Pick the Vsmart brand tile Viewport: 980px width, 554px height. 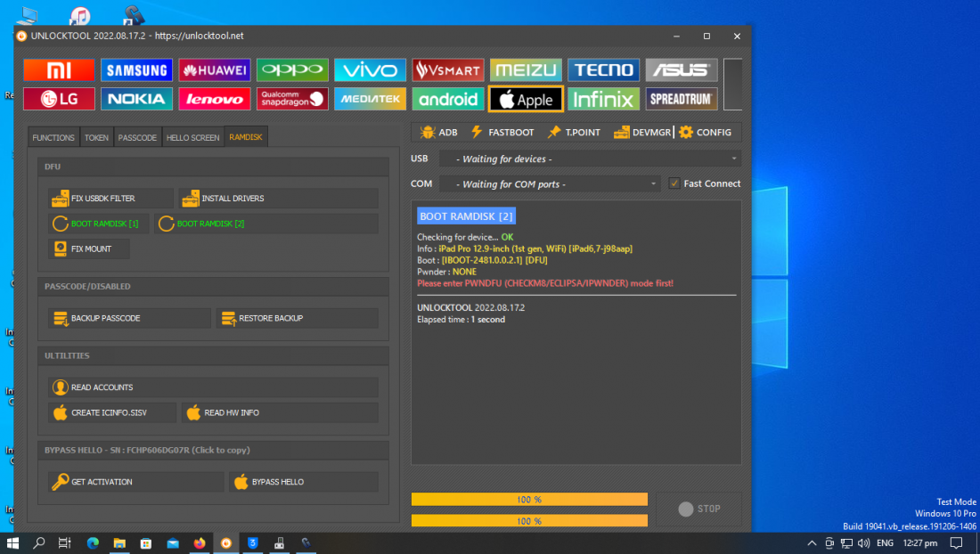[x=447, y=70]
